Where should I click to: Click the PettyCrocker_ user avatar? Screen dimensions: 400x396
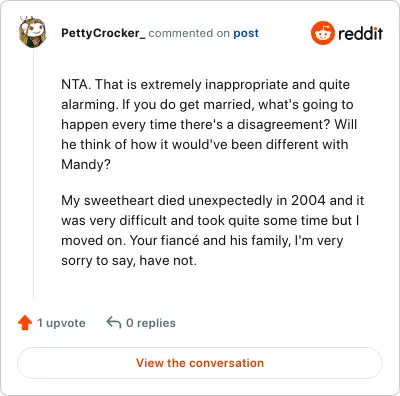32,32
